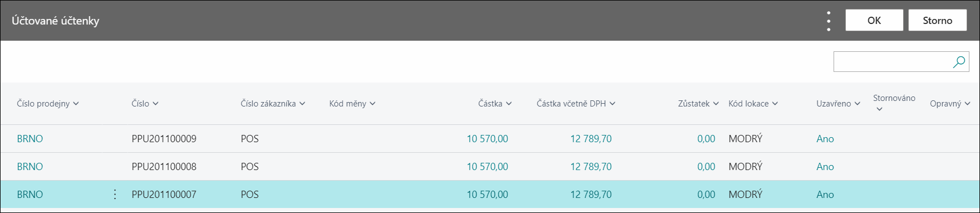Image resolution: width=980 pixels, height=213 pixels.
Task: Open row actions menu for PPU201100007
Action: point(115,194)
